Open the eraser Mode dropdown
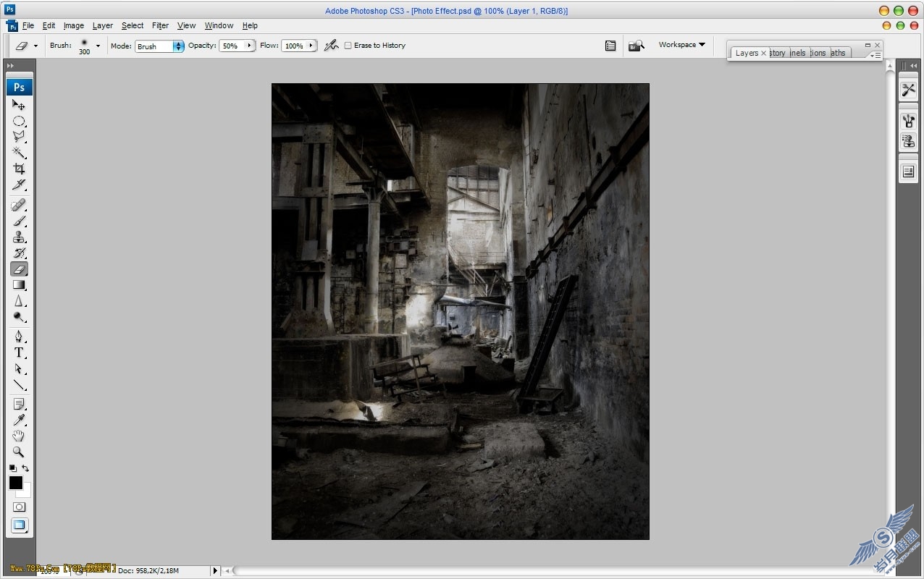 coord(159,46)
